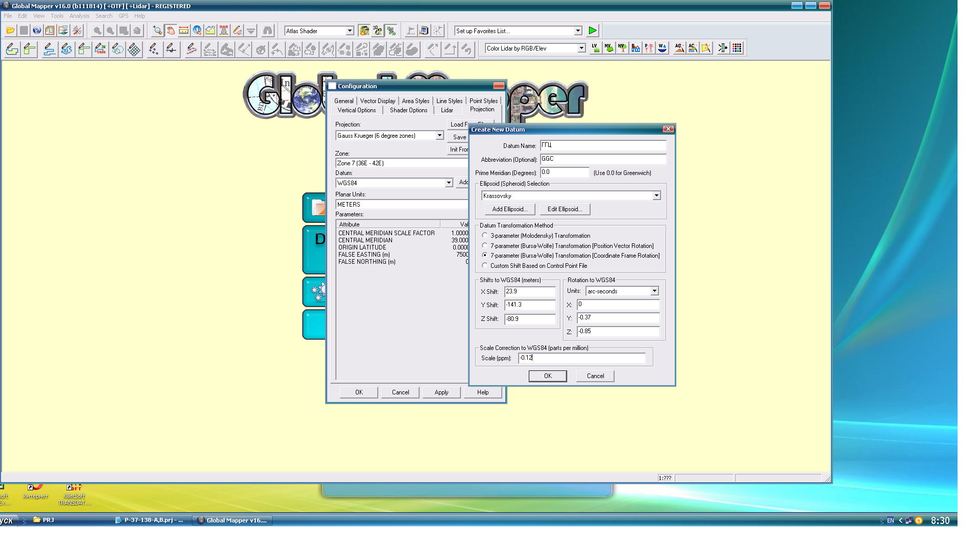Viewport: 980px width, 551px height.
Task: Expand the arc-seconds rotation units dropdown
Action: coord(654,291)
